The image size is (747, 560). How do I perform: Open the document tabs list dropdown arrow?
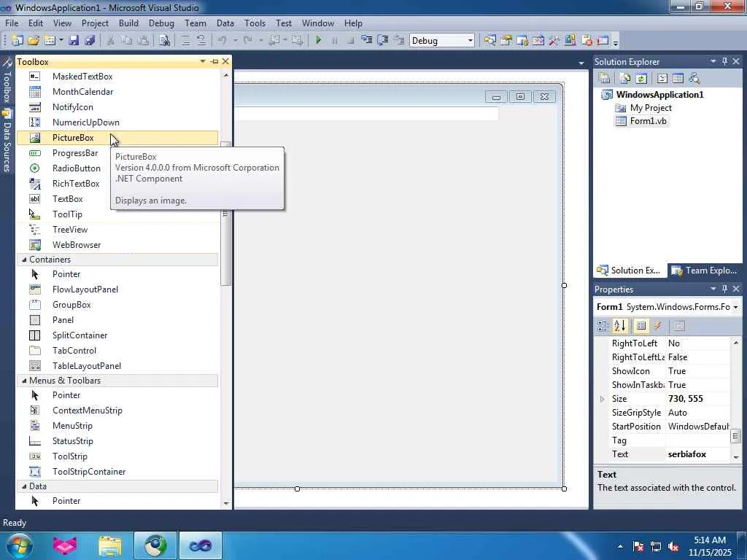click(581, 63)
